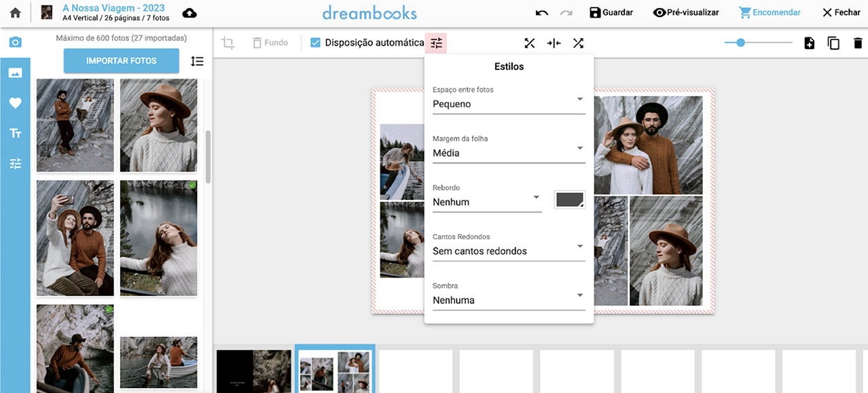Click the shuffle layout icon
The image size is (868, 393).
click(578, 44)
